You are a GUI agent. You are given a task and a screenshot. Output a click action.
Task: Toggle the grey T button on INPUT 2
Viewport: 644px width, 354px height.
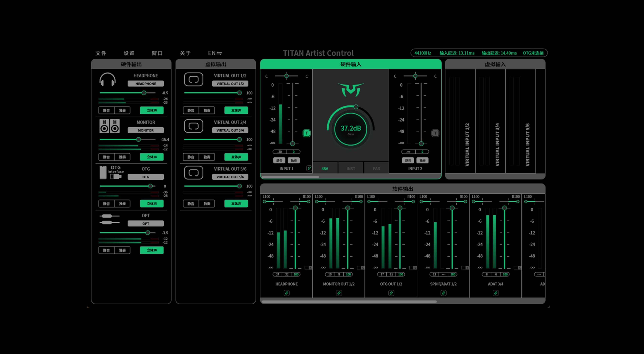(435, 133)
